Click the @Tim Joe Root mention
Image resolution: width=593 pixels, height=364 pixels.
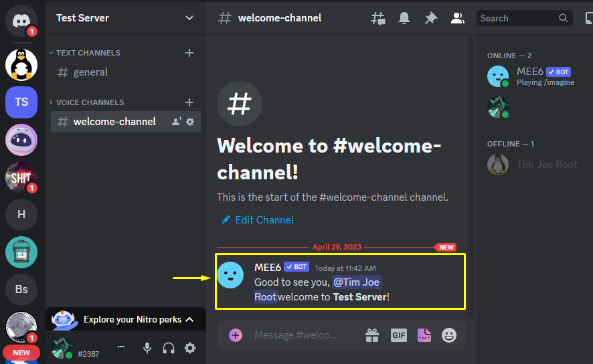[x=356, y=282]
